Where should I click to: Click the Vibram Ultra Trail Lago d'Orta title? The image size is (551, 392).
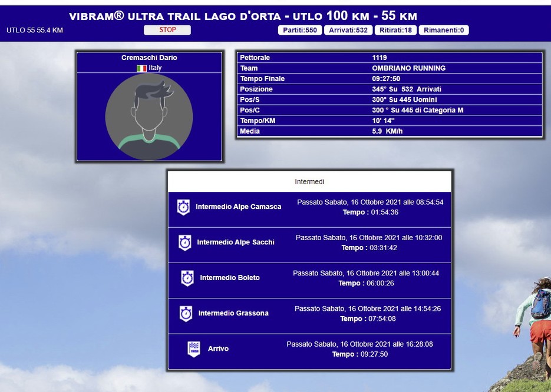pos(243,16)
